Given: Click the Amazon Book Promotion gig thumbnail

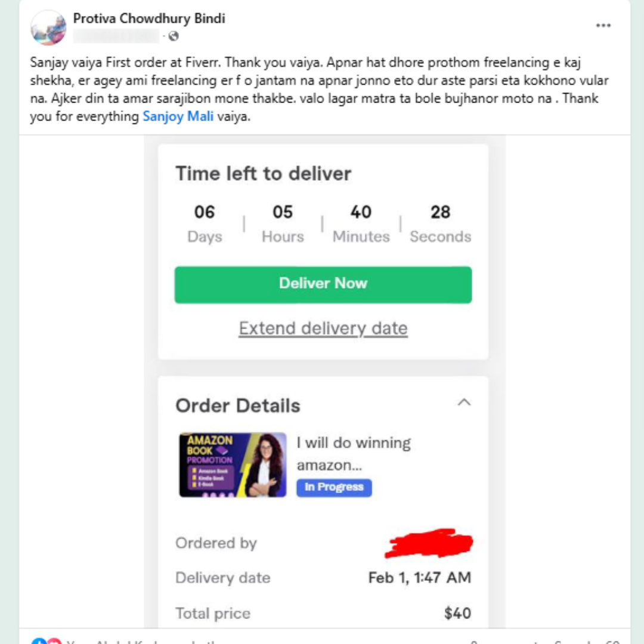Looking at the screenshot, I should pos(233,465).
